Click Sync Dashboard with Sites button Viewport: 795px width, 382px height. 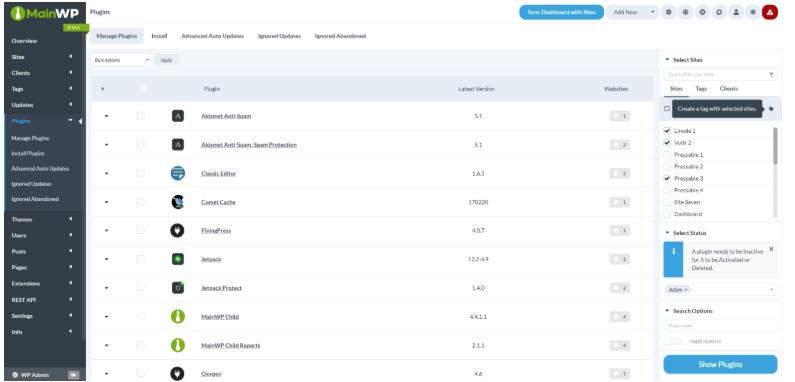point(561,12)
